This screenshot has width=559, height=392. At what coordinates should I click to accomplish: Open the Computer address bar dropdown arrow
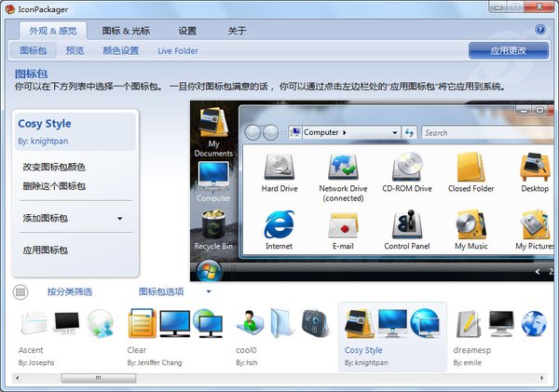coord(395,132)
